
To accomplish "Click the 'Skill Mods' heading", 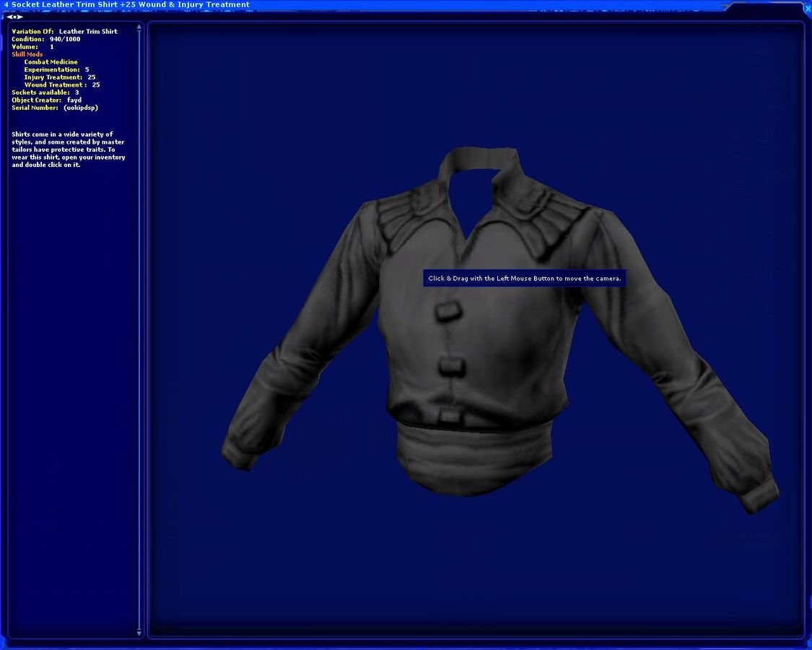I will point(27,54).
